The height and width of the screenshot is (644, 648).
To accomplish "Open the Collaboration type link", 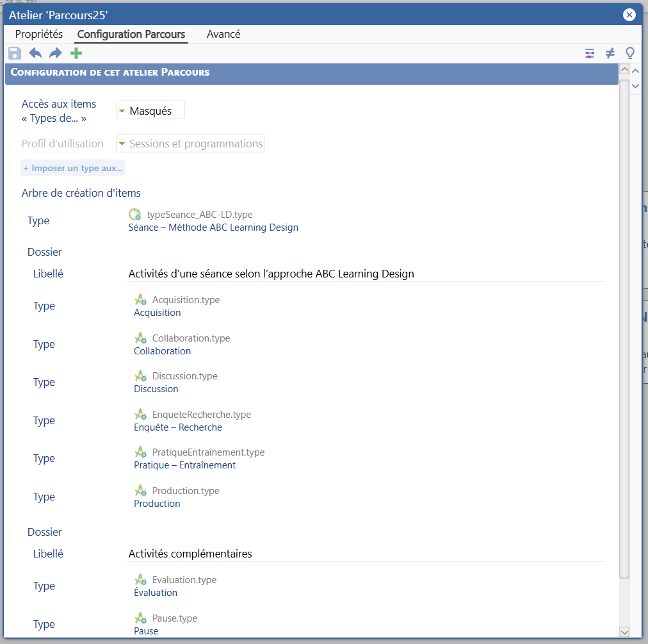I will 162,351.
